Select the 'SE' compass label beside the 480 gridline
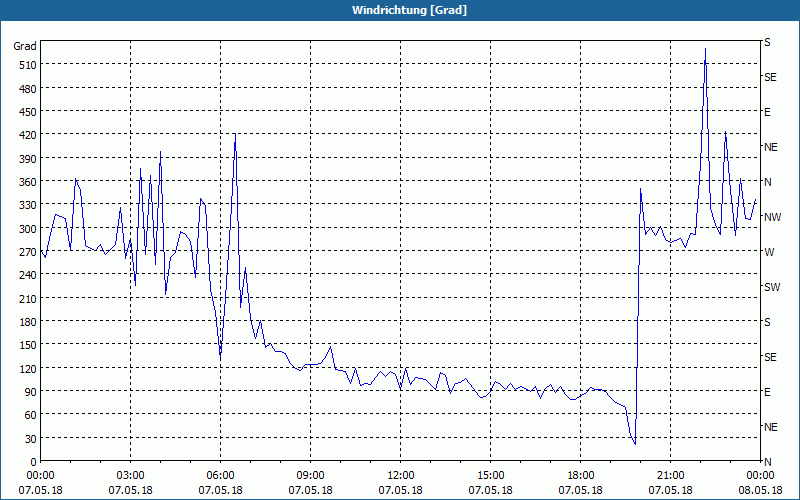 tap(770, 77)
